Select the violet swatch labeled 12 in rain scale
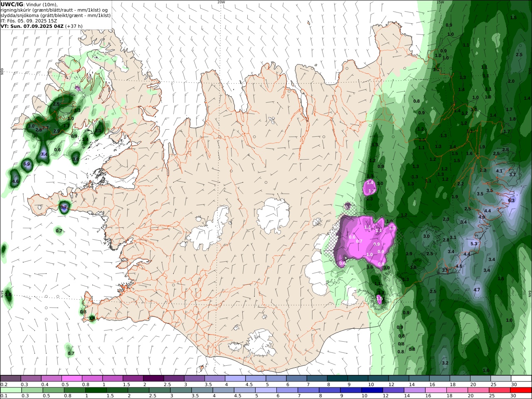The width and height of the screenshot is (532, 399). click(393, 390)
